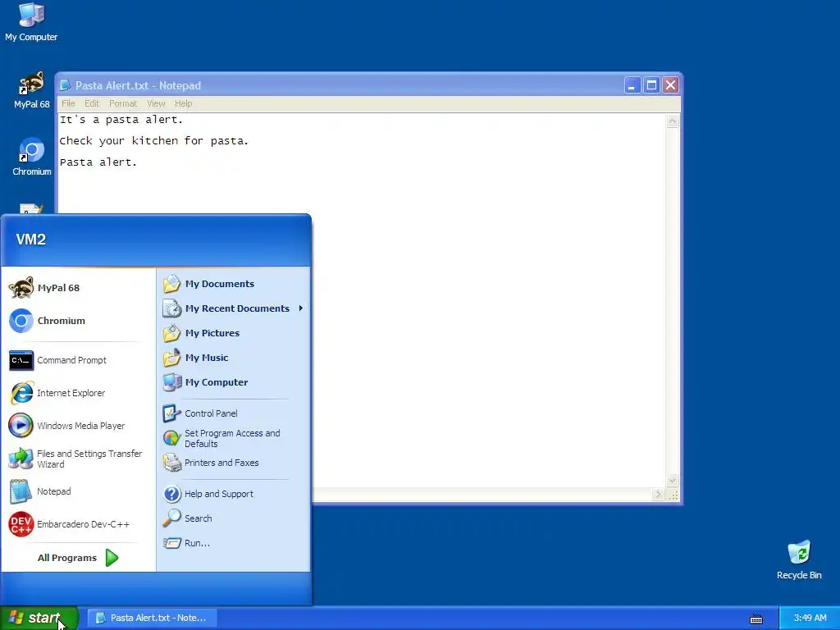The width and height of the screenshot is (840, 630).
Task: Open Search from the Start menu
Action: click(233, 518)
